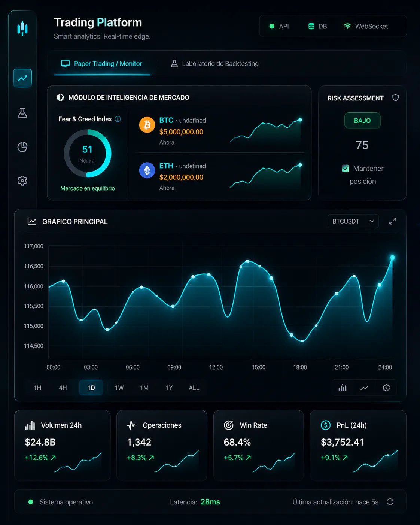Click the Trading Platform title
Image resolution: width=420 pixels, height=525 pixels.
point(98,22)
